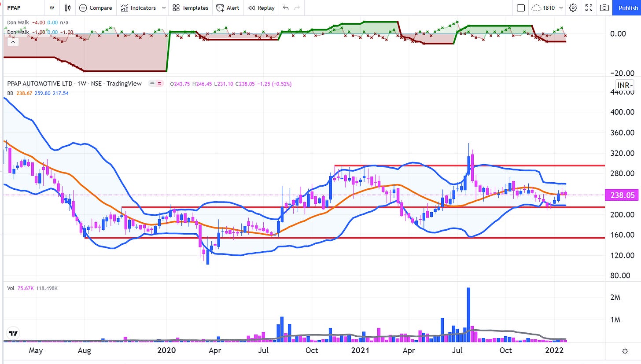This screenshot has height=364, width=641.
Task: Click the redo arrow
Action: pos(297,7)
